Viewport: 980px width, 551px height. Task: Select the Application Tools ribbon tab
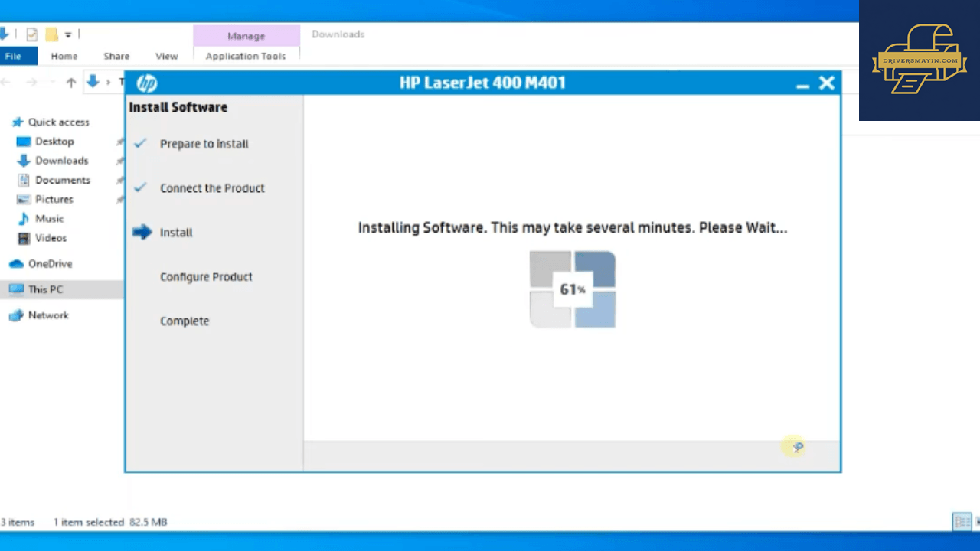click(246, 56)
